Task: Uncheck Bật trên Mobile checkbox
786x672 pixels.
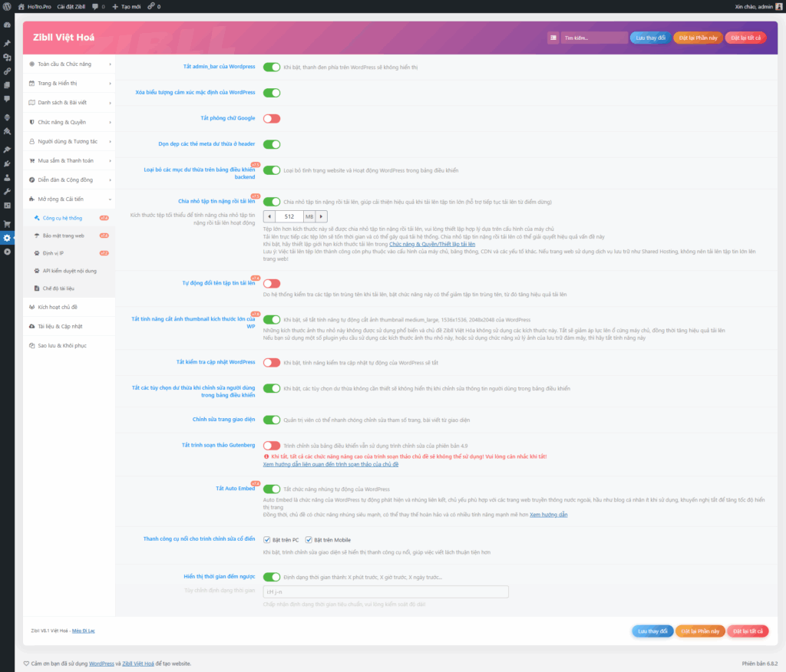Action: click(x=309, y=540)
